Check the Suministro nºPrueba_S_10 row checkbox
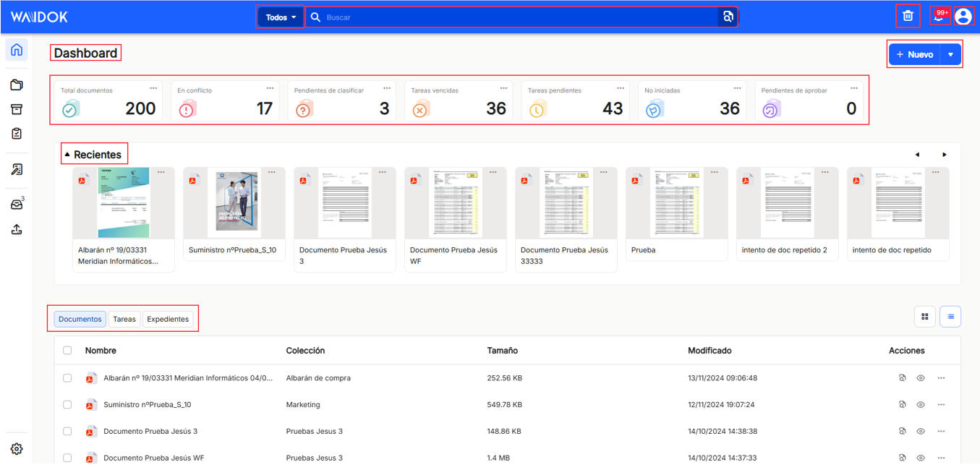Screen dimensions: 980x470 (x=67, y=404)
